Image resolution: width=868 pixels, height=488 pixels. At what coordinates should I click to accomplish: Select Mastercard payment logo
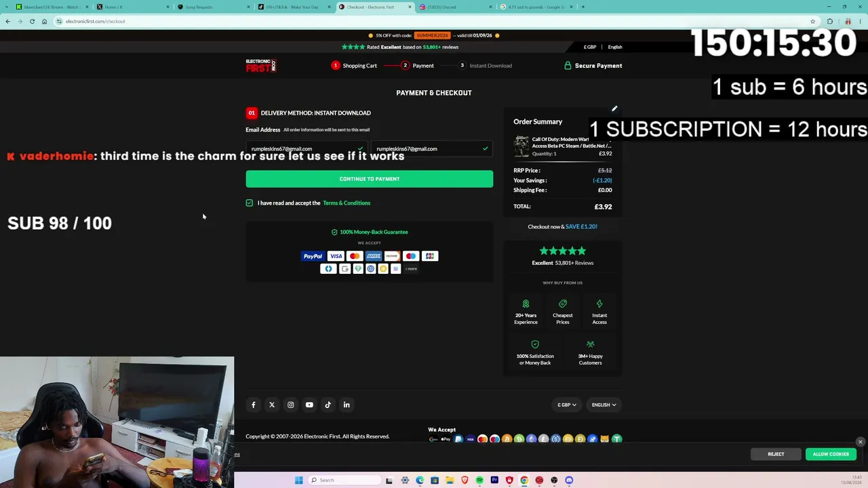355,256
